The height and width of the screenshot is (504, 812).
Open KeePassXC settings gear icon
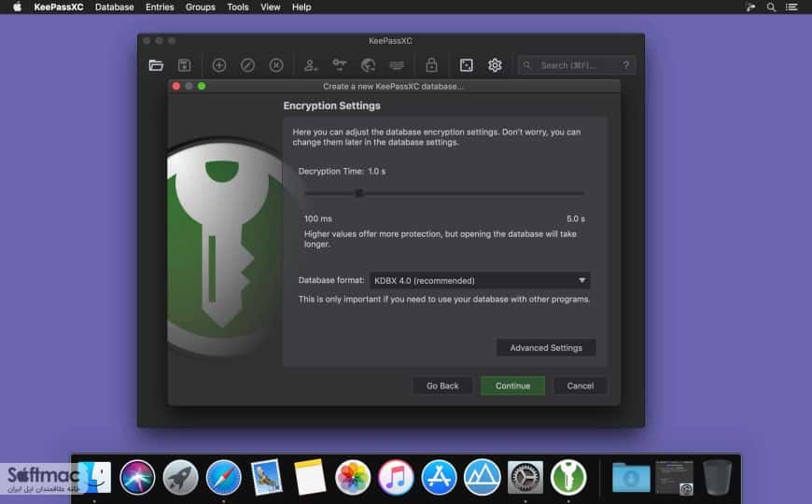495,65
